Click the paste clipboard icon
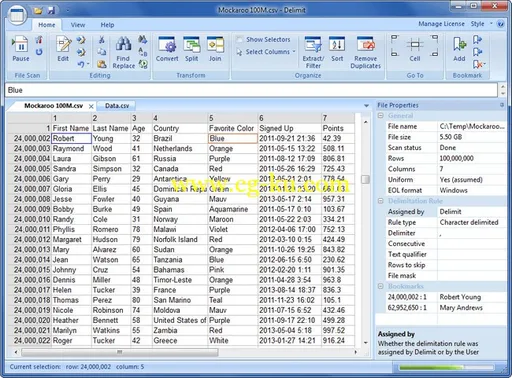Viewport: 512px width, 378px height. [102, 64]
